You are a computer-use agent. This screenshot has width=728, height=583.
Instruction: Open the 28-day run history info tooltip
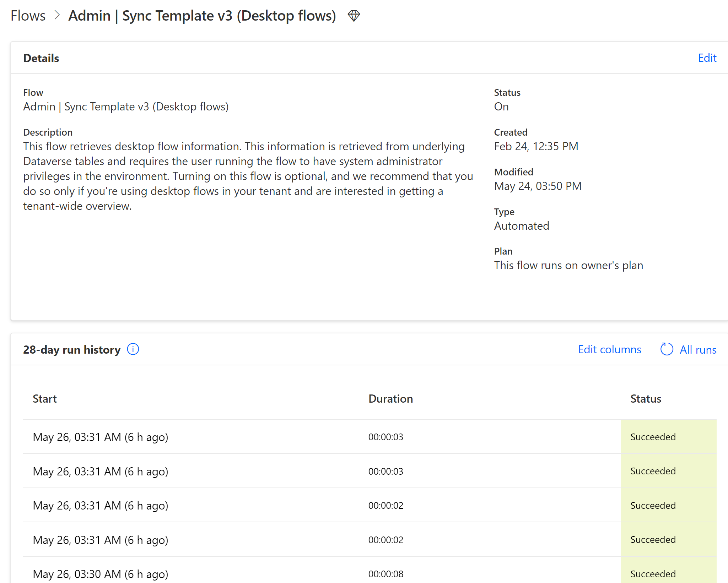tap(133, 349)
